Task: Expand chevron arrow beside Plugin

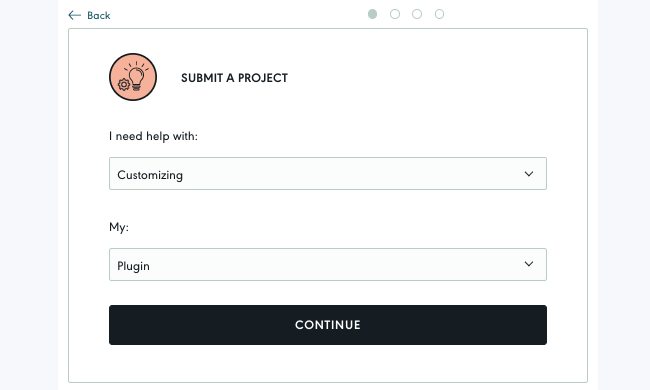Action: (529, 264)
